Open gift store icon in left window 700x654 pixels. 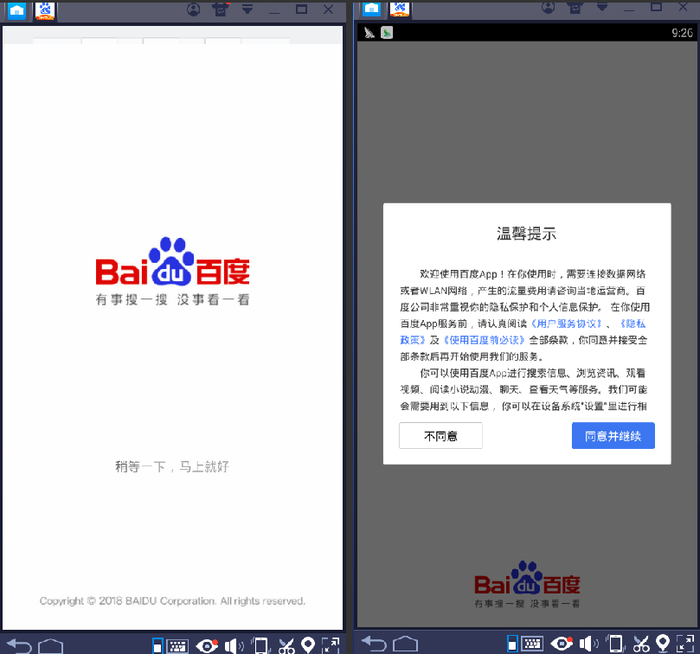click(221, 9)
